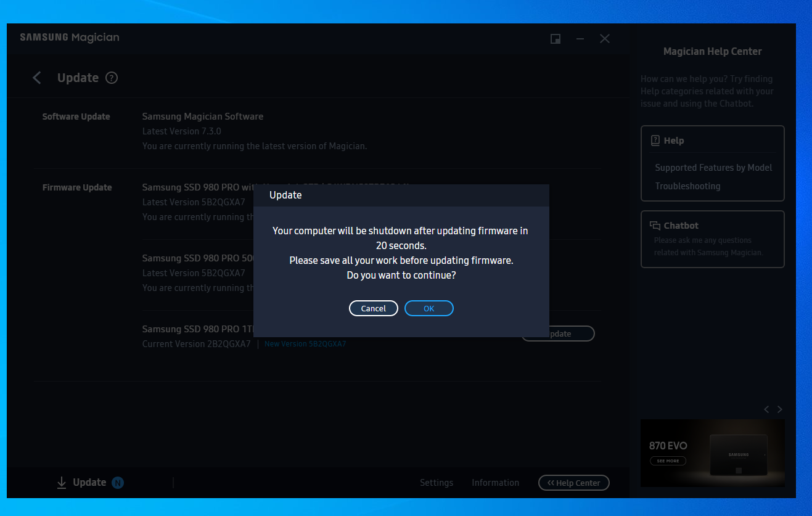Image resolution: width=812 pixels, height=516 pixels.
Task: Click the Chatbot speech bubble icon
Action: pyautogui.click(x=655, y=226)
